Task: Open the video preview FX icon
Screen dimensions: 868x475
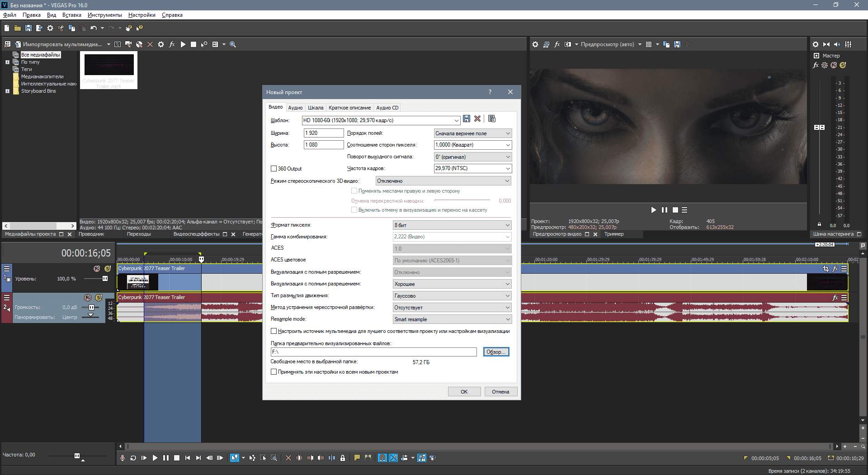Action: [x=557, y=44]
